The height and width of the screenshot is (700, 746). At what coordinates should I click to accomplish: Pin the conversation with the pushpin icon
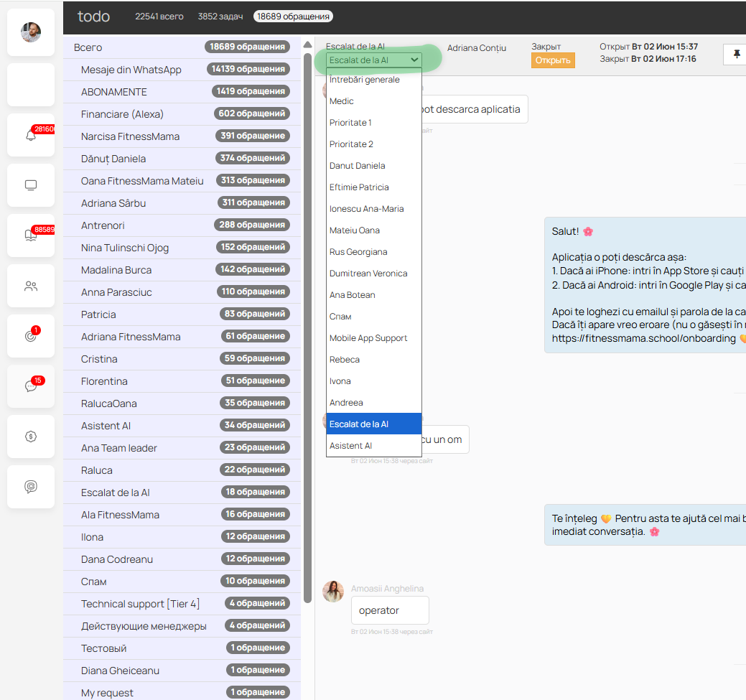(x=737, y=54)
